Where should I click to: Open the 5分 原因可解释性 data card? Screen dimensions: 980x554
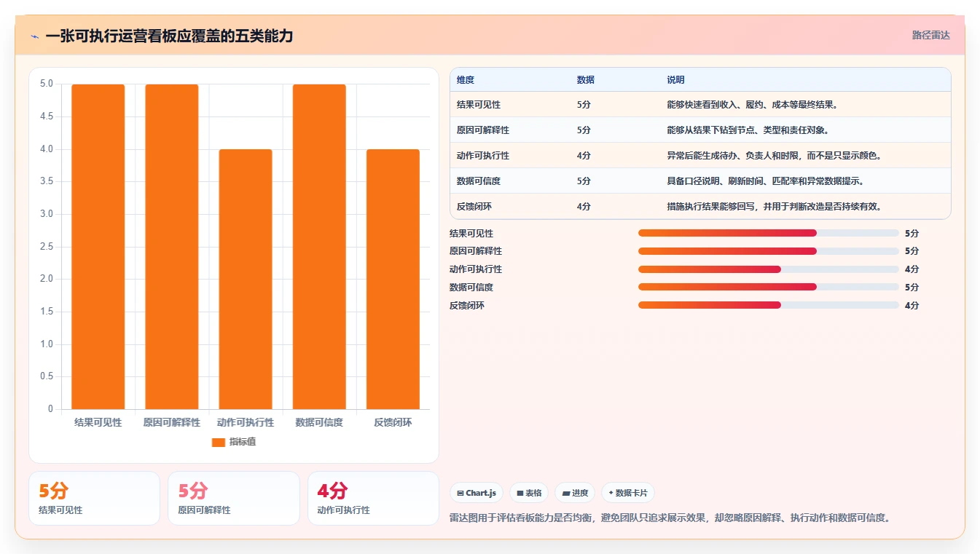coord(233,498)
